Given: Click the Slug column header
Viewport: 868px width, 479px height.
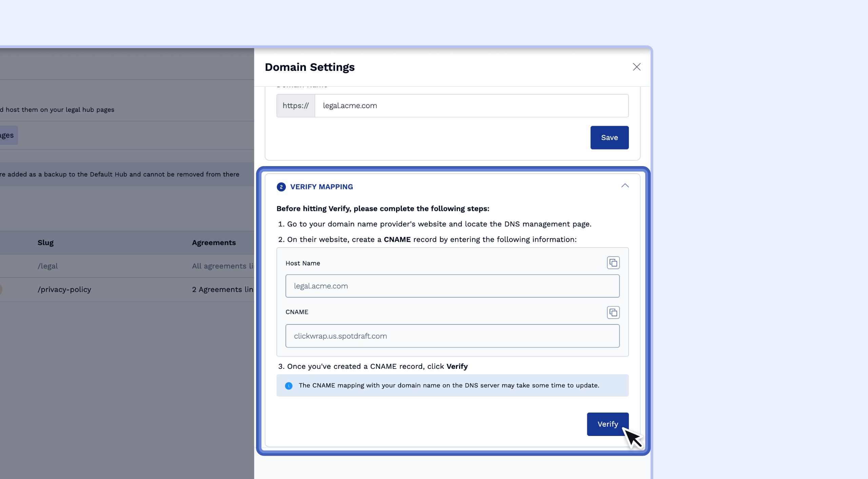Looking at the screenshot, I should [45, 243].
